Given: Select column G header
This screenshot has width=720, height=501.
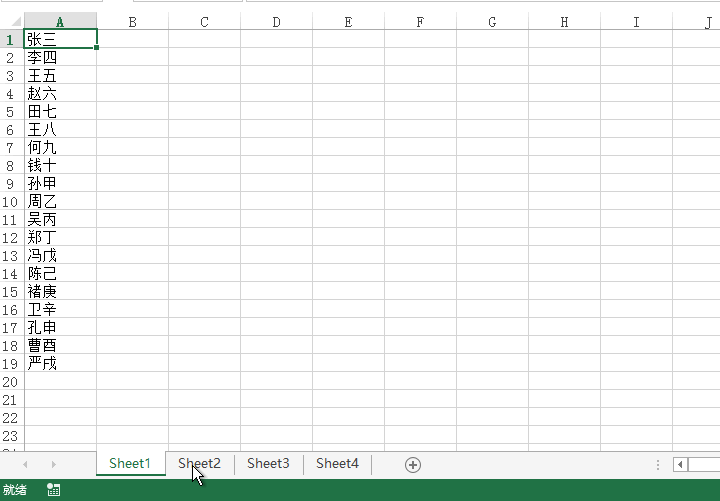Looking at the screenshot, I should pos(493,22).
